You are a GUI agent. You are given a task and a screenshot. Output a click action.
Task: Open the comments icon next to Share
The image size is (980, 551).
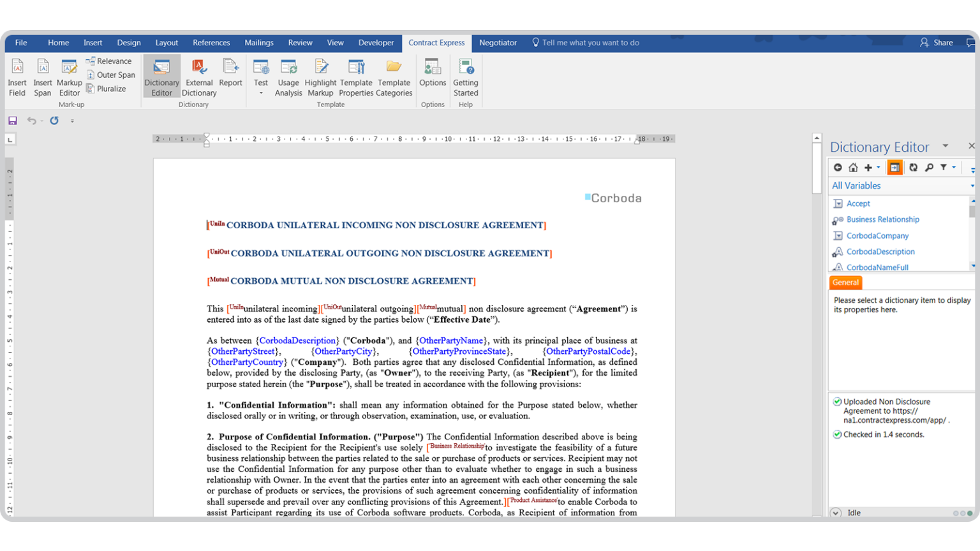(x=970, y=43)
